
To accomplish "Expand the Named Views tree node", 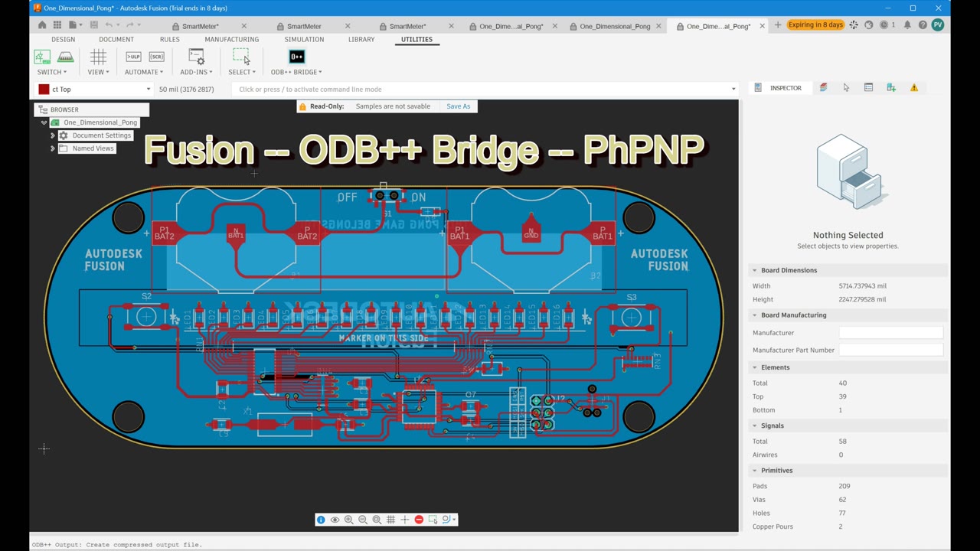I will [x=53, y=148].
